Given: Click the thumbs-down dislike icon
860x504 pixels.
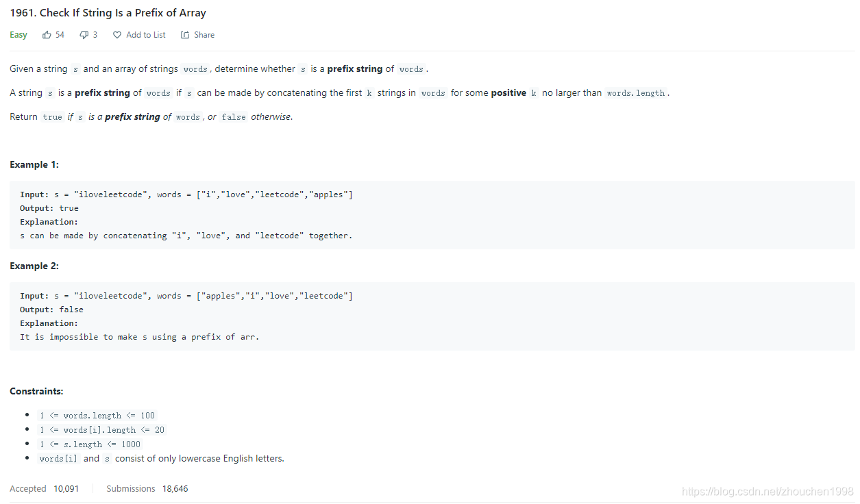Looking at the screenshot, I should pyautogui.click(x=84, y=35).
